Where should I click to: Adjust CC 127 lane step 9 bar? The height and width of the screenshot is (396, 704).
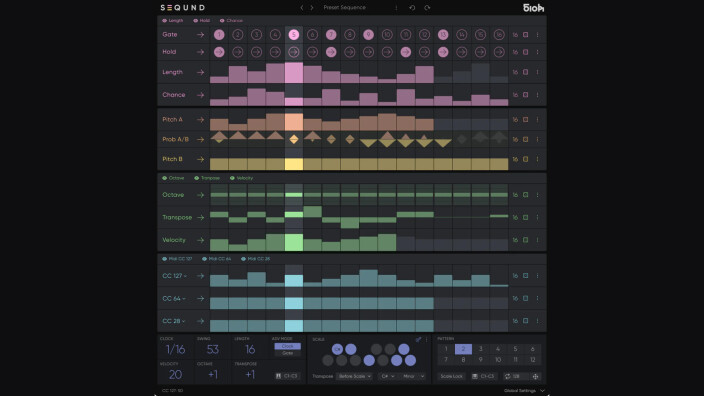[368, 278]
